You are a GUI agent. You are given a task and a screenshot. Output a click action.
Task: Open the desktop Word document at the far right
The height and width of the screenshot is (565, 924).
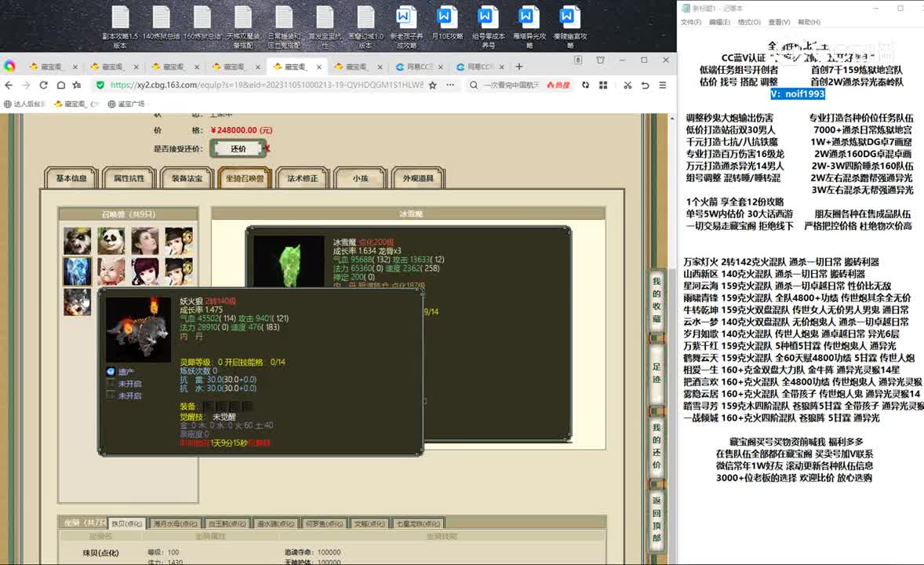point(569,27)
